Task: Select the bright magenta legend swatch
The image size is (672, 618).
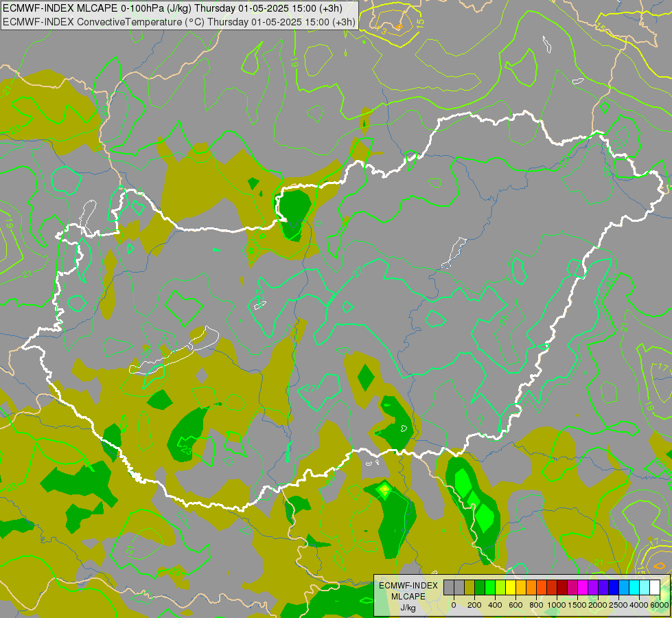Action: [583, 587]
